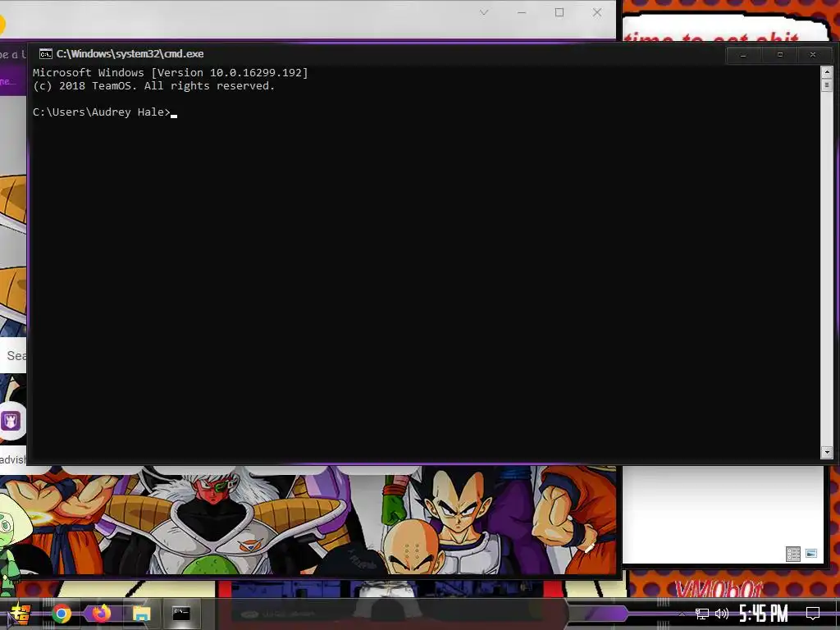The image size is (840, 630).
Task: Close the background browser window
Action: point(597,12)
